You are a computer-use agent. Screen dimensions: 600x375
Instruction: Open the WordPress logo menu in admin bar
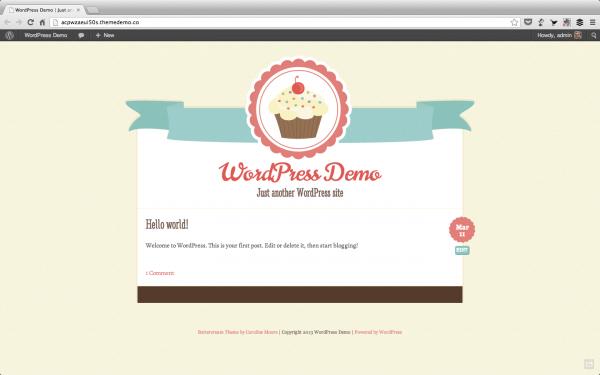[x=10, y=35]
